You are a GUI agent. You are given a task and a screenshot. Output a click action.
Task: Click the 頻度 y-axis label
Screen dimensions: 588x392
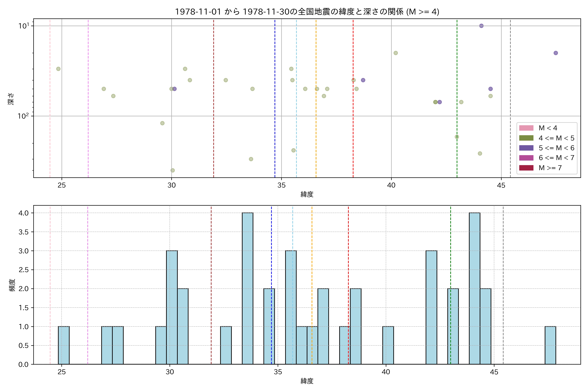pyautogui.click(x=12, y=285)
